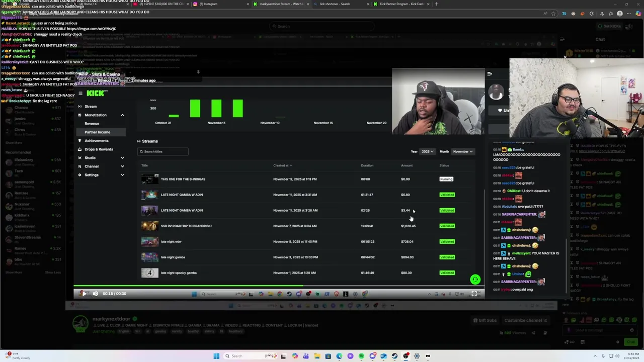Seek on the green clip progress bar
The height and width of the screenshot is (362, 644).
pos(278,287)
